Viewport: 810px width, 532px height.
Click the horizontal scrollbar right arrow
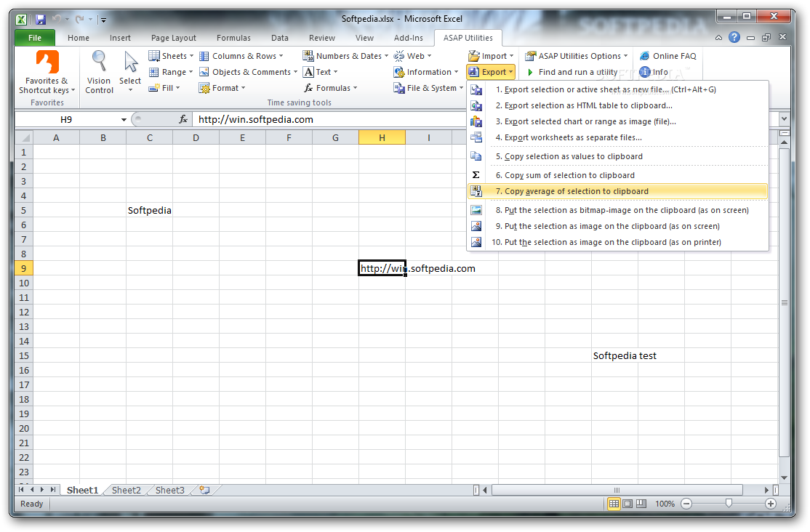[x=766, y=490]
